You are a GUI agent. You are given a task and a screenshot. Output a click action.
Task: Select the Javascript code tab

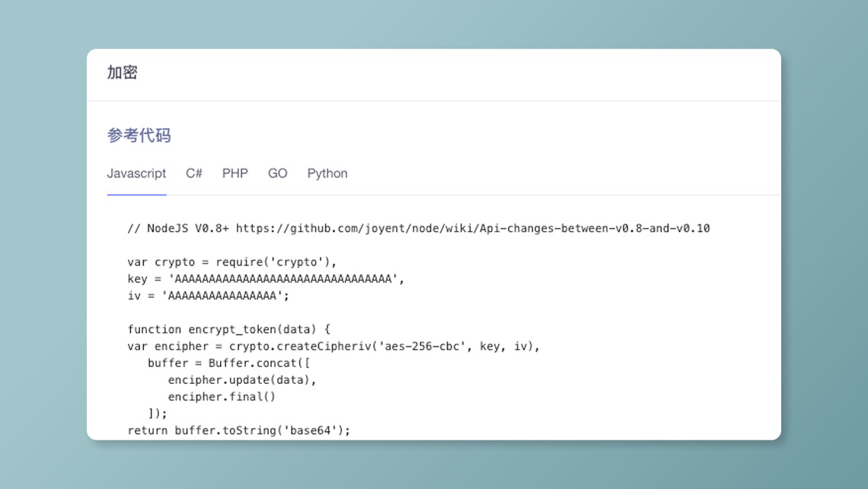(136, 174)
